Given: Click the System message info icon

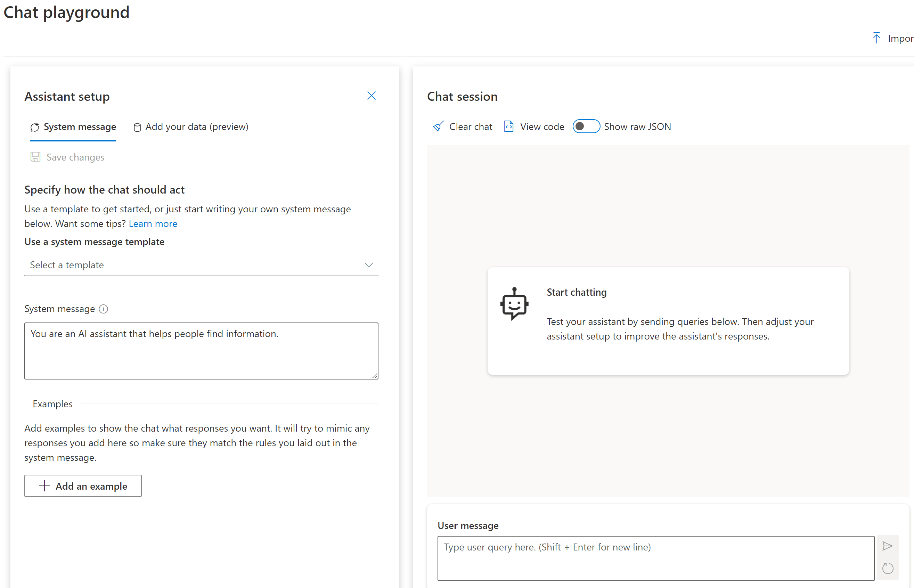Looking at the screenshot, I should (104, 309).
